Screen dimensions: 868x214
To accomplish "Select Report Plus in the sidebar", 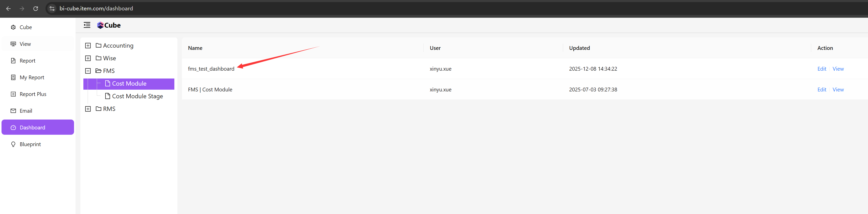I will pyautogui.click(x=33, y=94).
